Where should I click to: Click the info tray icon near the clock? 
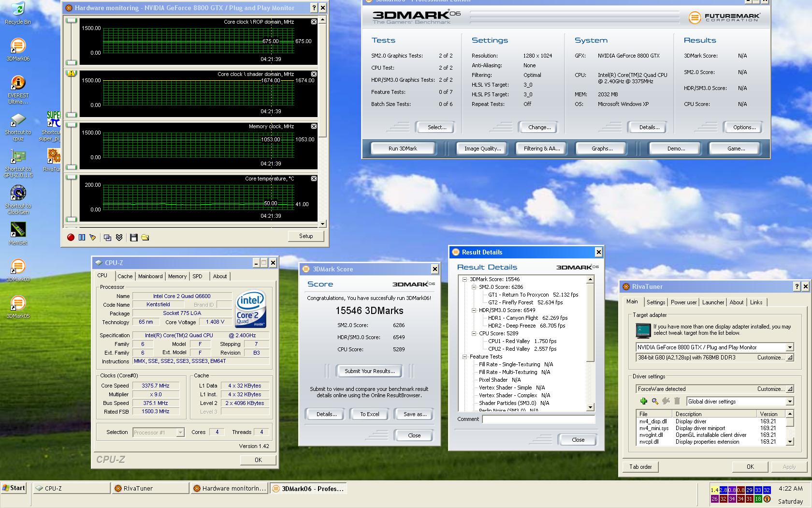coord(767,499)
